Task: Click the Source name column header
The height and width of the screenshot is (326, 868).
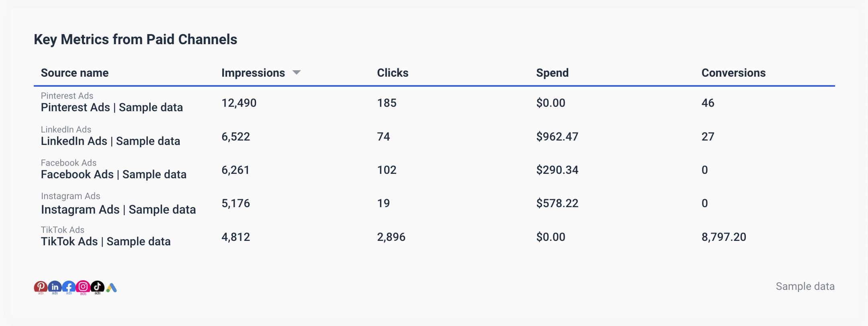Action: click(75, 73)
